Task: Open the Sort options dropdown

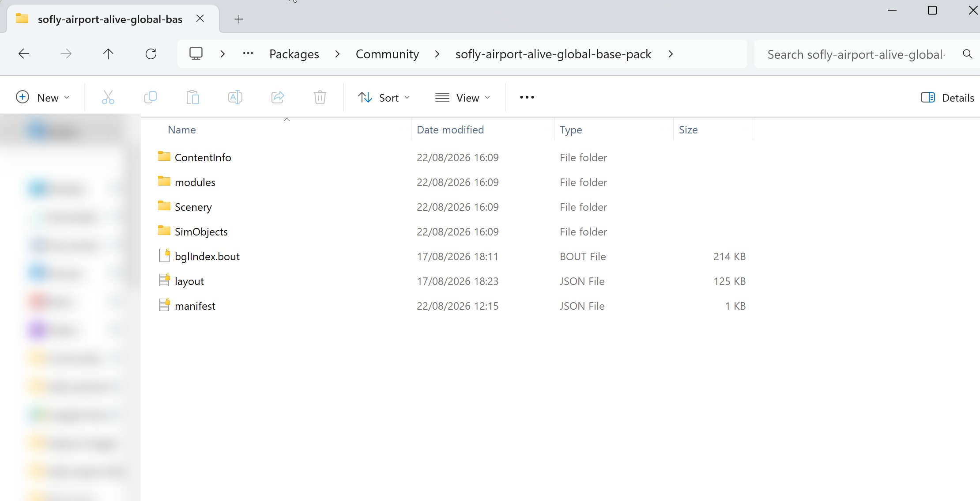Action: (x=384, y=97)
